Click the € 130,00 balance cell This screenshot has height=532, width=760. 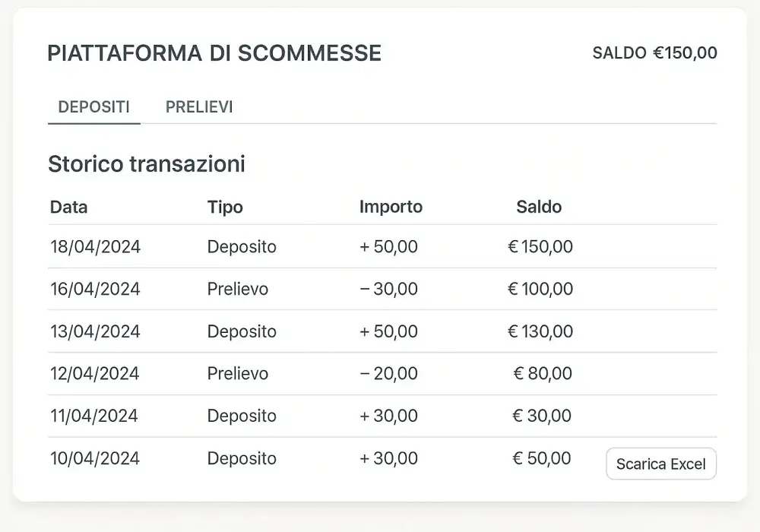coord(540,331)
